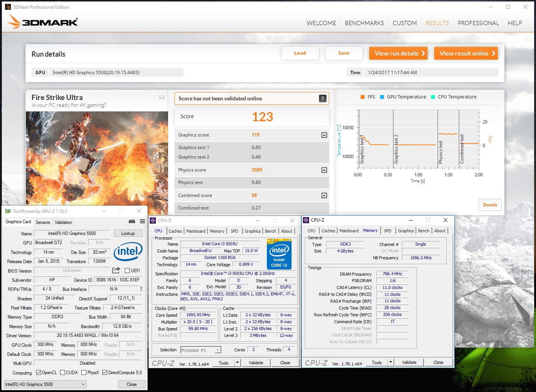Open SPD tab in CPU-Z Memory window
This screenshot has height=392, width=536.
pos(387,231)
